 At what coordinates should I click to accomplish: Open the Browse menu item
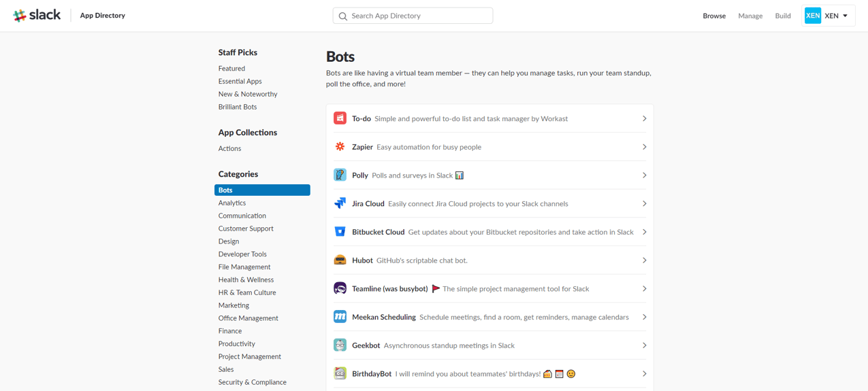pyautogui.click(x=713, y=16)
